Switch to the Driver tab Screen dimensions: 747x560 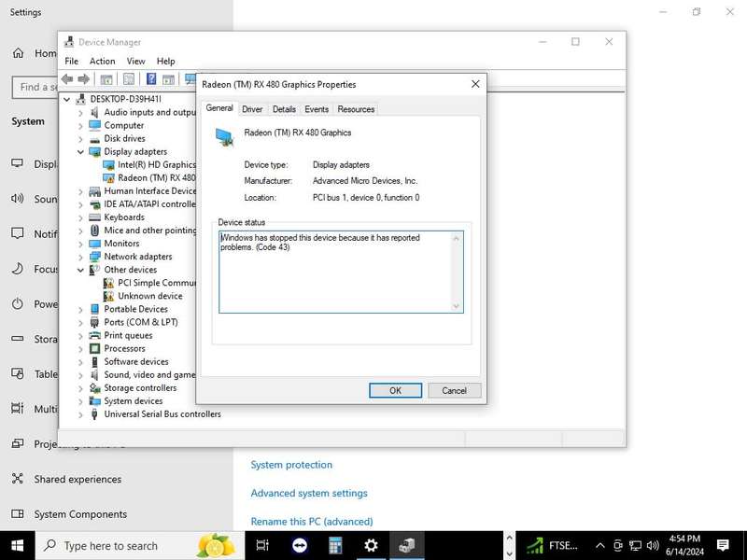tap(252, 109)
